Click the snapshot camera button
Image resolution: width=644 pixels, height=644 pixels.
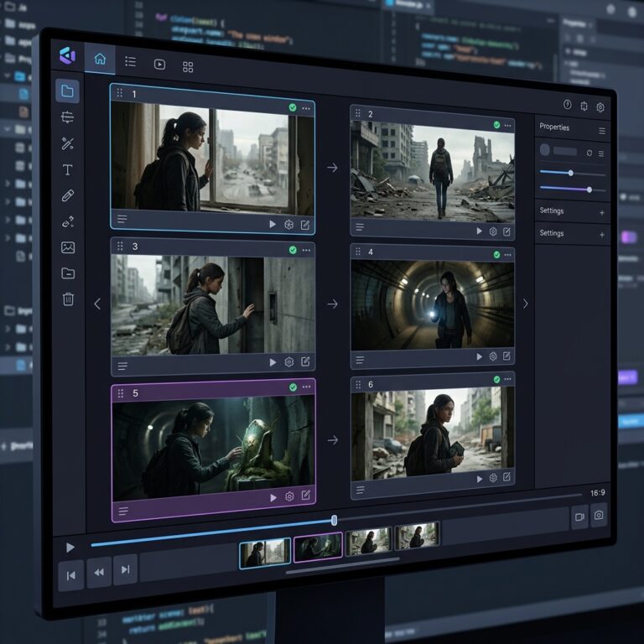[x=599, y=515]
